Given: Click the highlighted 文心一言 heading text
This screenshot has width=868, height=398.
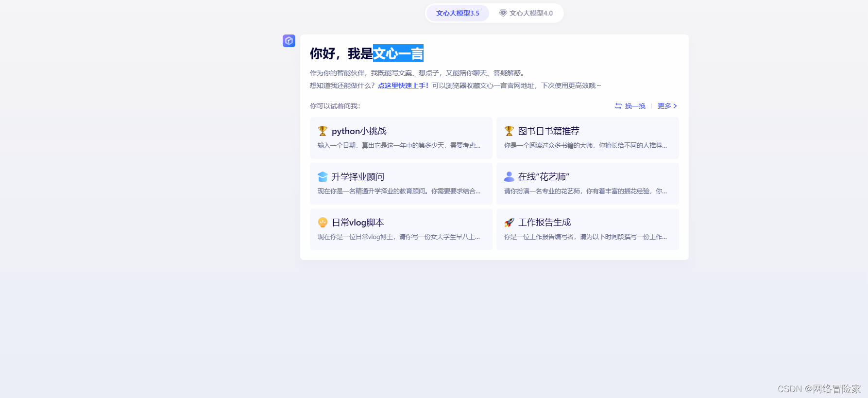Looking at the screenshot, I should point(398,53).
